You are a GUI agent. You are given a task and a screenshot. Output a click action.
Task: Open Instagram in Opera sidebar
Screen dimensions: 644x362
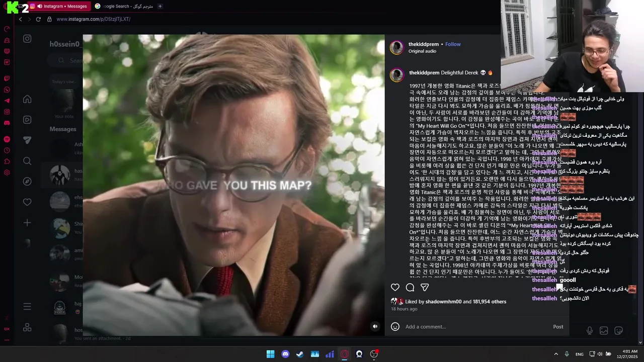[7, 112]
